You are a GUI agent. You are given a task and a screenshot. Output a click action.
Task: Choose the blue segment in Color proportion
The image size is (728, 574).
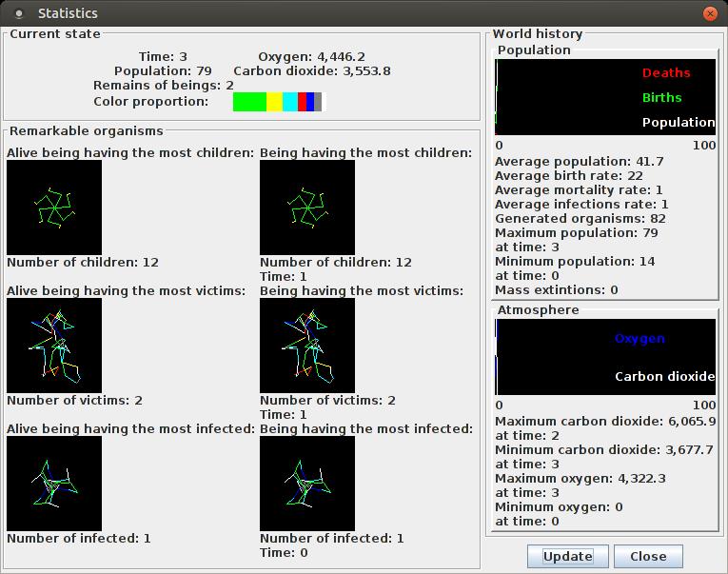point(310,102)
